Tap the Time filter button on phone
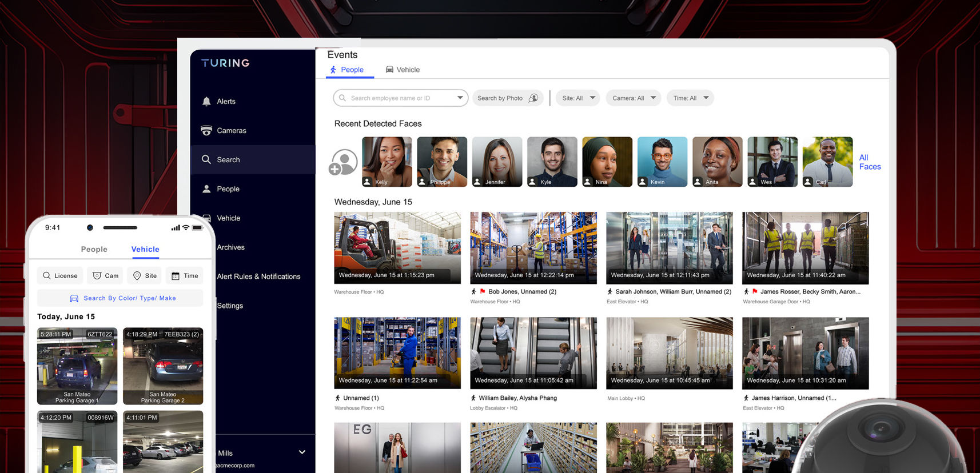The height and width of the screenshot is (473, 980). (185, 276)
